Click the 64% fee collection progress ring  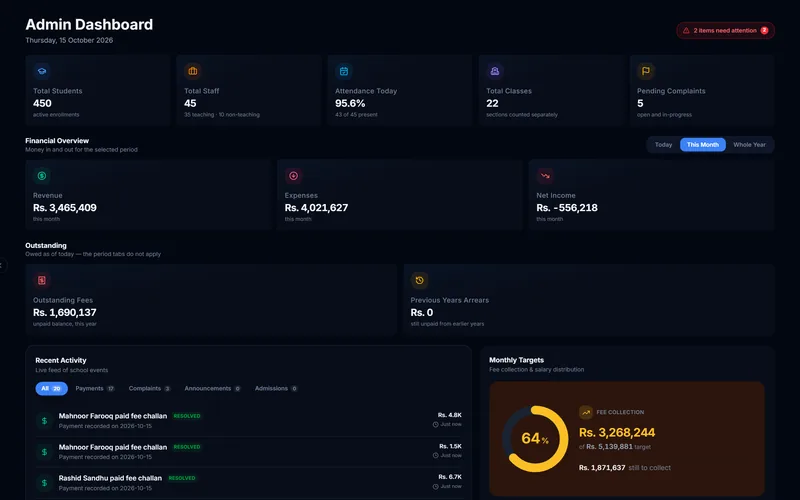535,439
